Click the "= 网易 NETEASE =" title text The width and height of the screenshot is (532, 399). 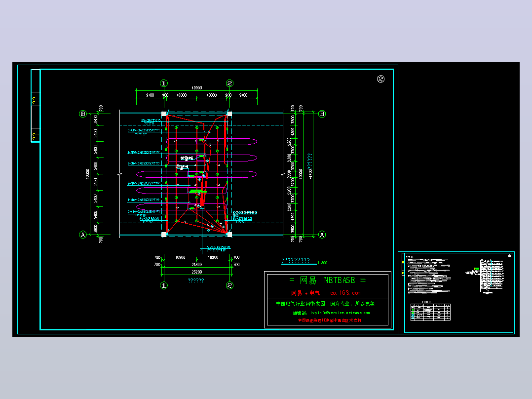327,280
